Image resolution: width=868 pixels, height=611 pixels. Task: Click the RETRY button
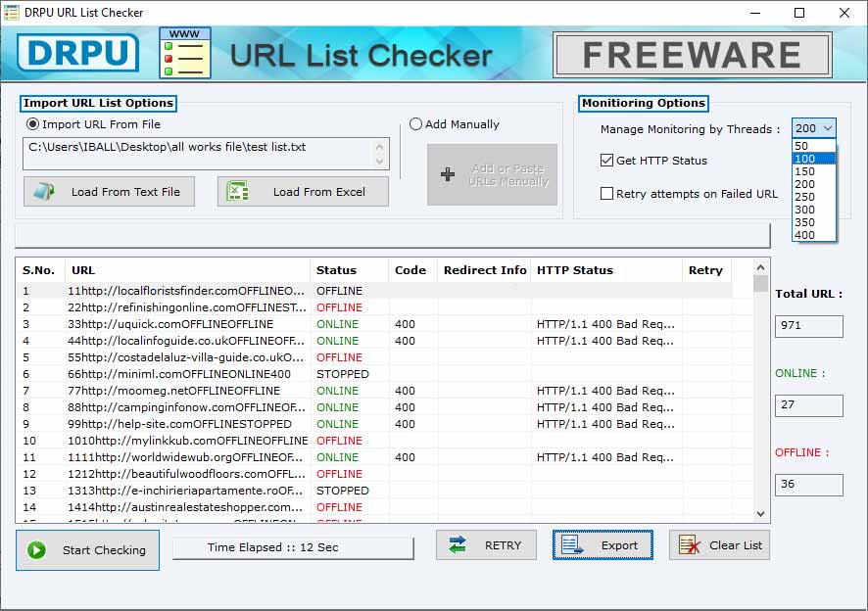coord(486,545)
